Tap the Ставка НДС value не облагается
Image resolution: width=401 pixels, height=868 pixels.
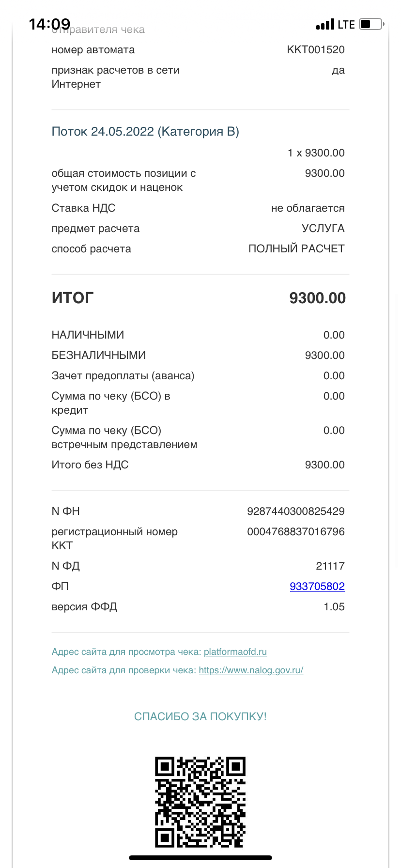click(x=308, y=208)
